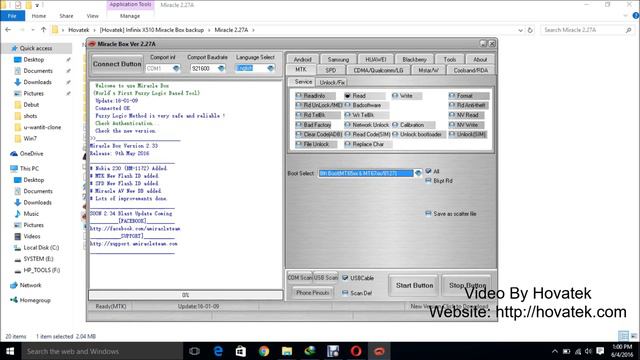640x360 pixels.
Task: Open Homegroup in the navigation pane
Action: click(35, 300)
